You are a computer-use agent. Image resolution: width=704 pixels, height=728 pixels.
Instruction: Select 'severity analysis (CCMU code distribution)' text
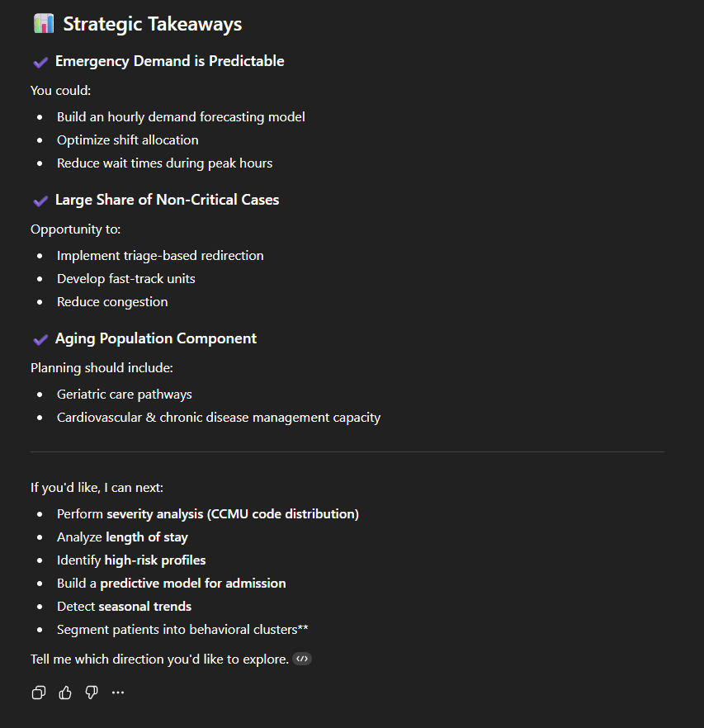click(x=233, y=513)
